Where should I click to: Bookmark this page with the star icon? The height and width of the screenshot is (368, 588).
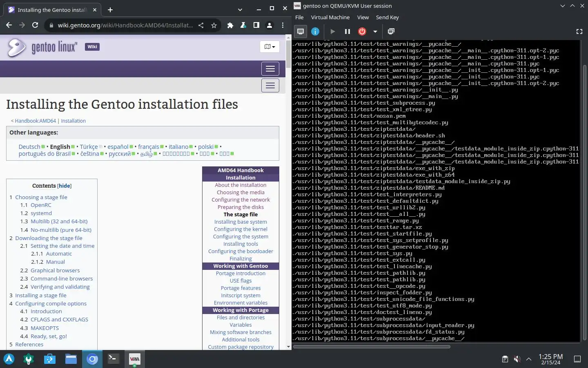tap(214, 25)
